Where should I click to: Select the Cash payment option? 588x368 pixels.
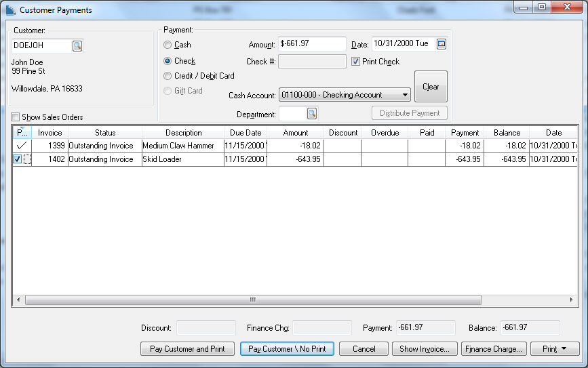168,45
